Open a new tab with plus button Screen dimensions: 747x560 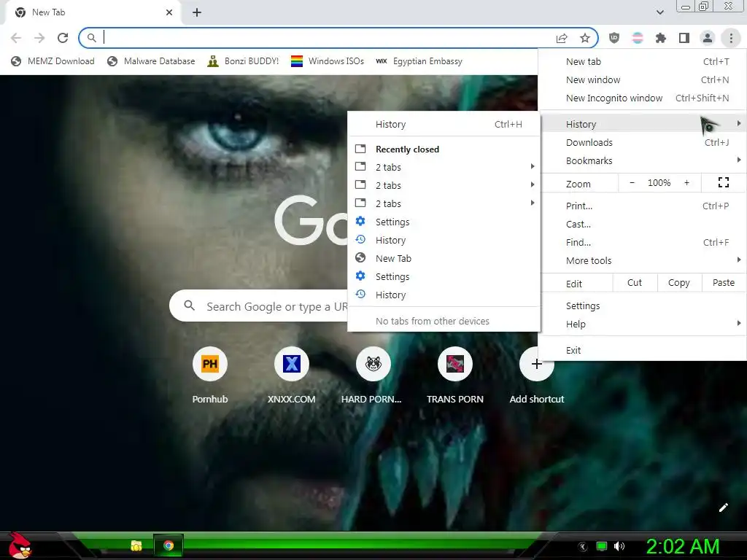[x=197, y=12]
